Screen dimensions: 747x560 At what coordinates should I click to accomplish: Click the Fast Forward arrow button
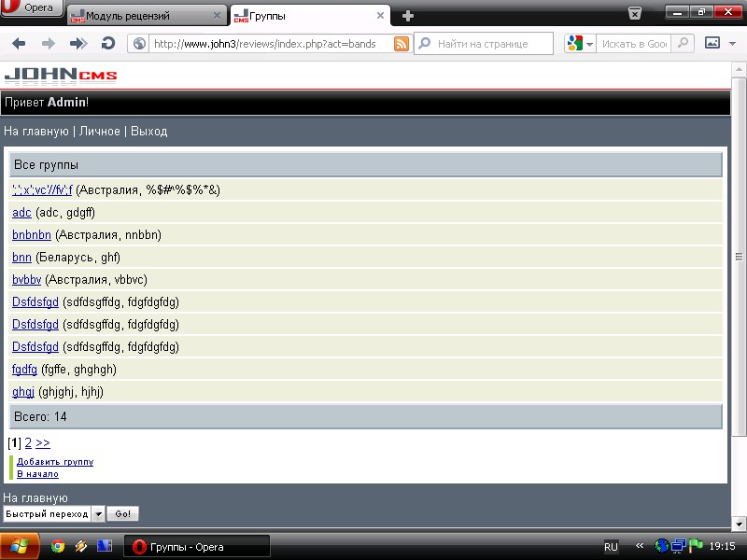click(x=78, y=44)
